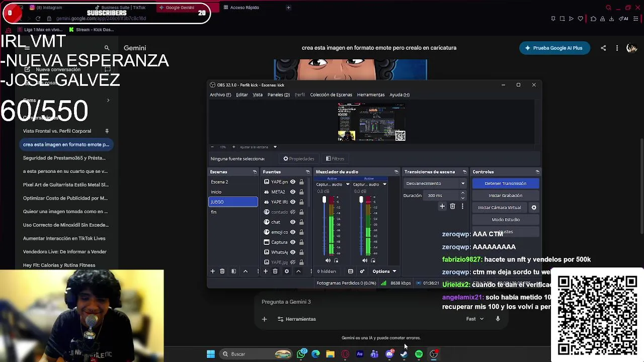Open scene filters icon in Escenas toolbar
644x362 pixels.
(x=233, y=271)
